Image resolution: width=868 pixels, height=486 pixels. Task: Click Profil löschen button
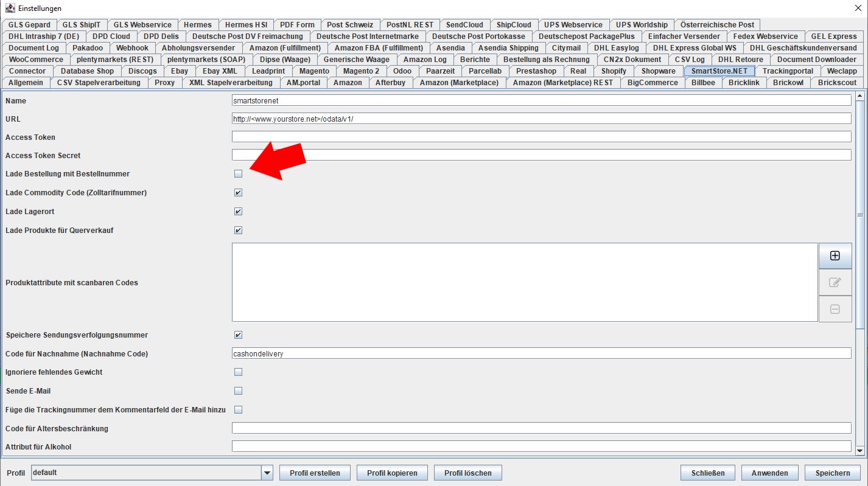tap(468, 473)
